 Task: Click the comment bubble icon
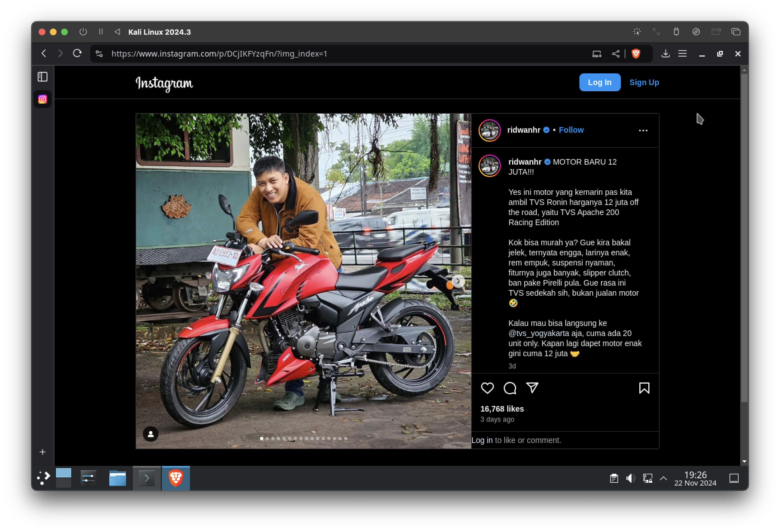coord(509,388)
